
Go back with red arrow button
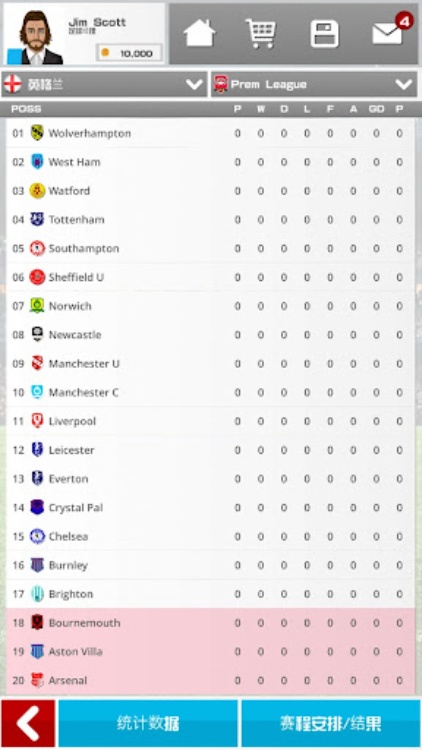(x=28, y=723)
